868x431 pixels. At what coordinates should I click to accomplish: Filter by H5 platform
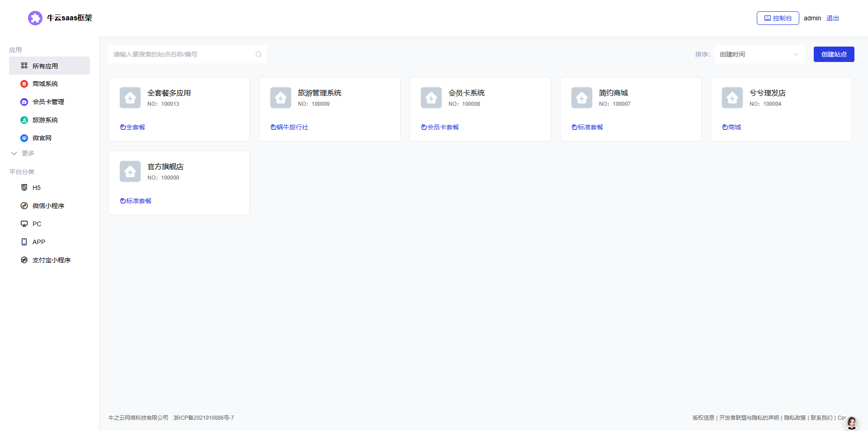tap(49, 188)
